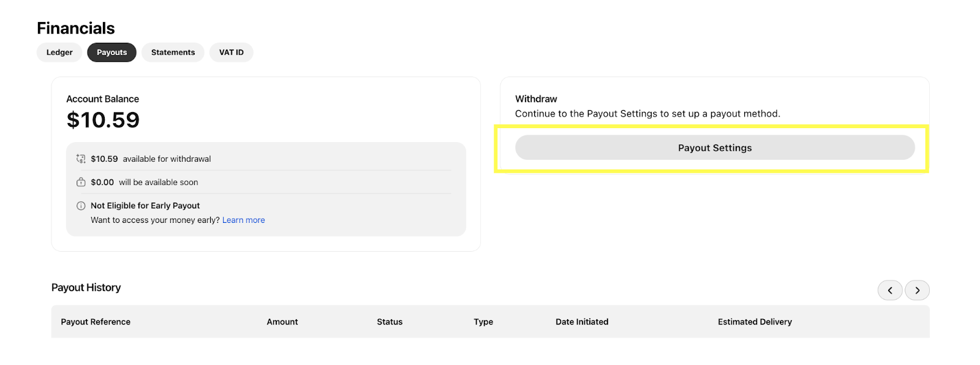Open the Ledger tab

point(59,52)
